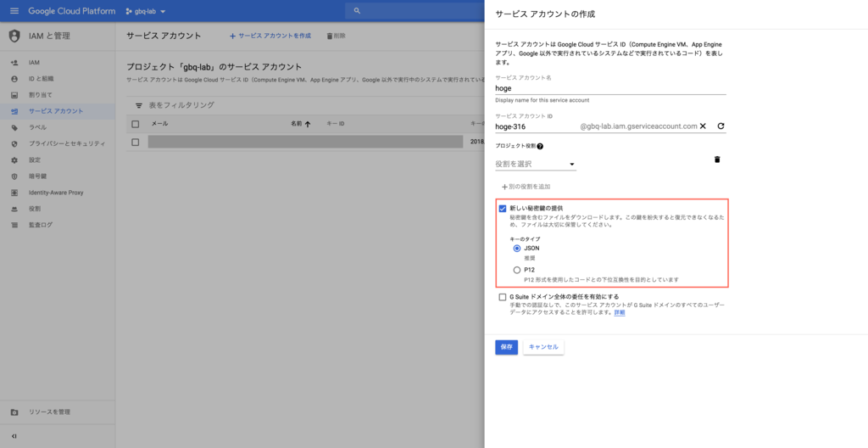Click the 'メール' column header

[160, 124]
